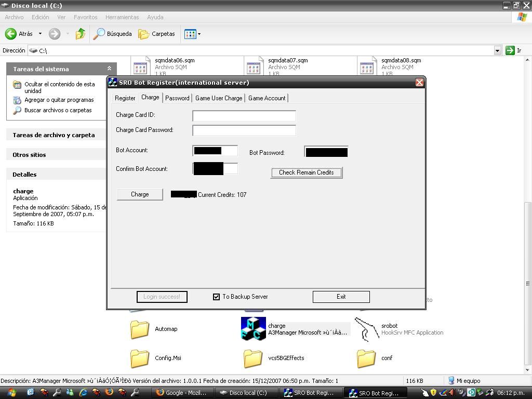The height and width of the screenshot is (399, 532).
Task: Collapse the Tareas del sistema panel
Action: [x=109, y=69]
